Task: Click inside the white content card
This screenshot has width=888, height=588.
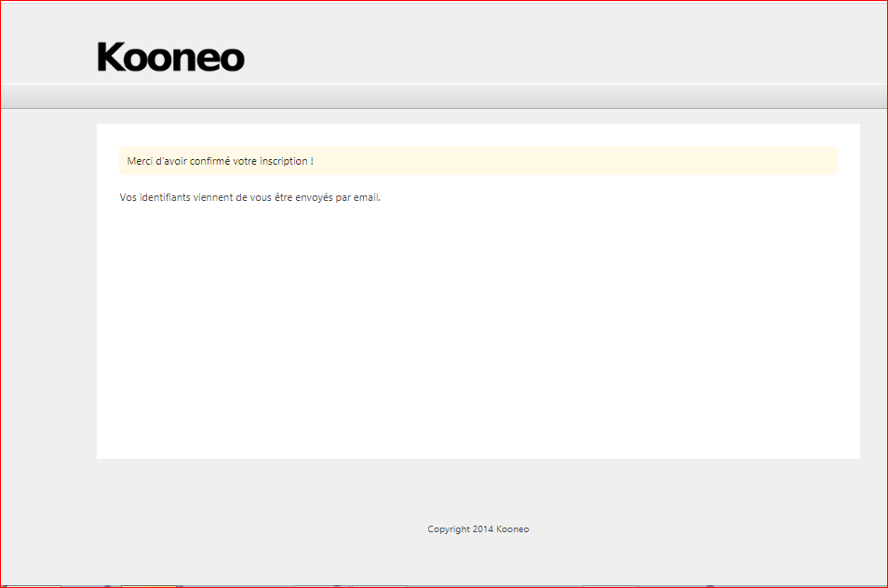Action: pyautogui.click(x=478, y=326)
